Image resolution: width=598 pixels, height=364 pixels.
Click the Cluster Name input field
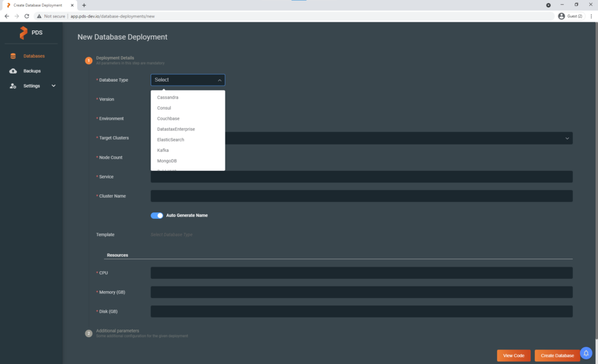[x=361, y=196]
